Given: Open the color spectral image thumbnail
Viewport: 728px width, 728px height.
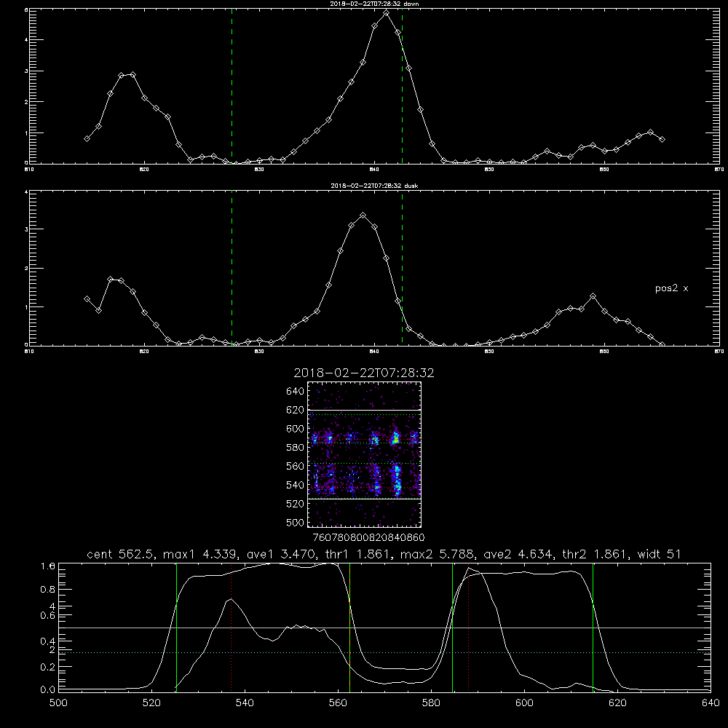Looking at the screenshot, I should point(365,454).
